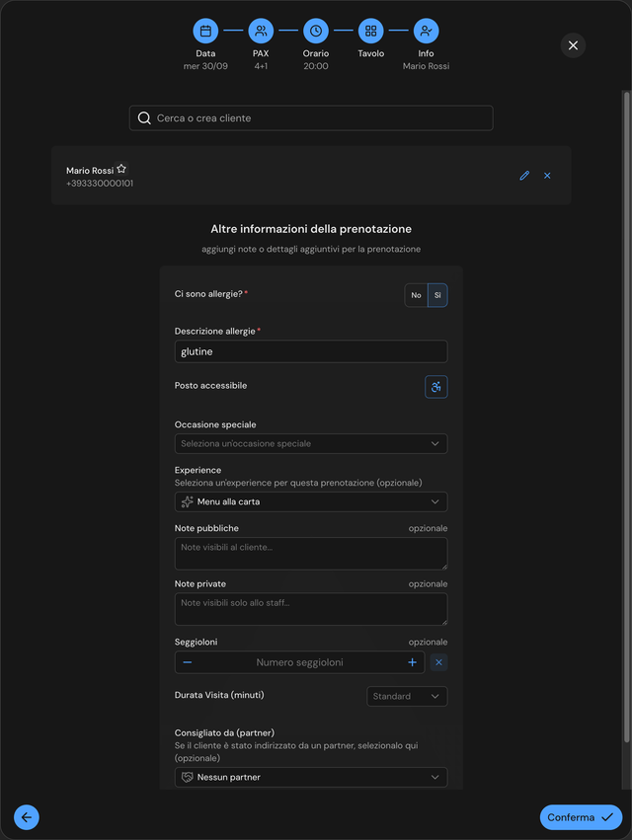Image resolution: width=632 pixels, height=840 pixels.
Task: Click the sparkle icon in Experience field
Action: (187, 502)
